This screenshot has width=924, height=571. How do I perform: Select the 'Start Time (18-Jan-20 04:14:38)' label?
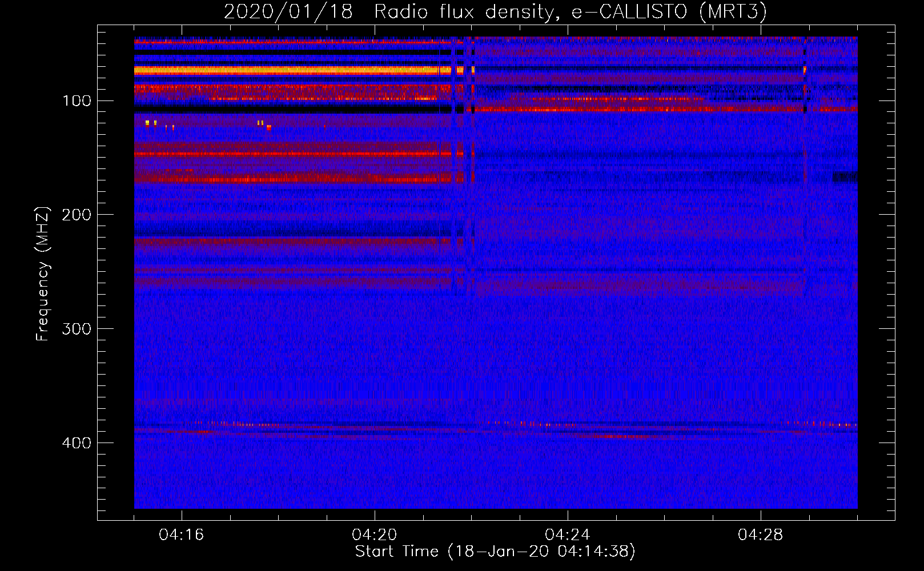(x=495, y=552)
